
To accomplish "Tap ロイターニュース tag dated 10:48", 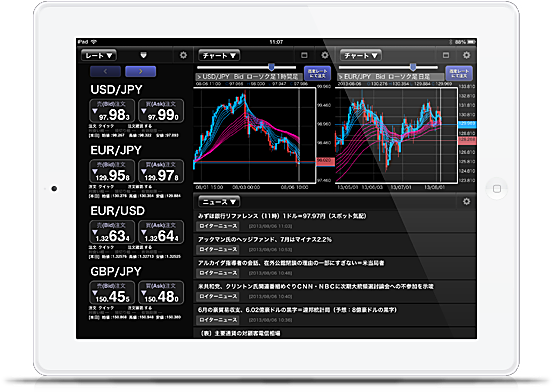I will 218,273.
